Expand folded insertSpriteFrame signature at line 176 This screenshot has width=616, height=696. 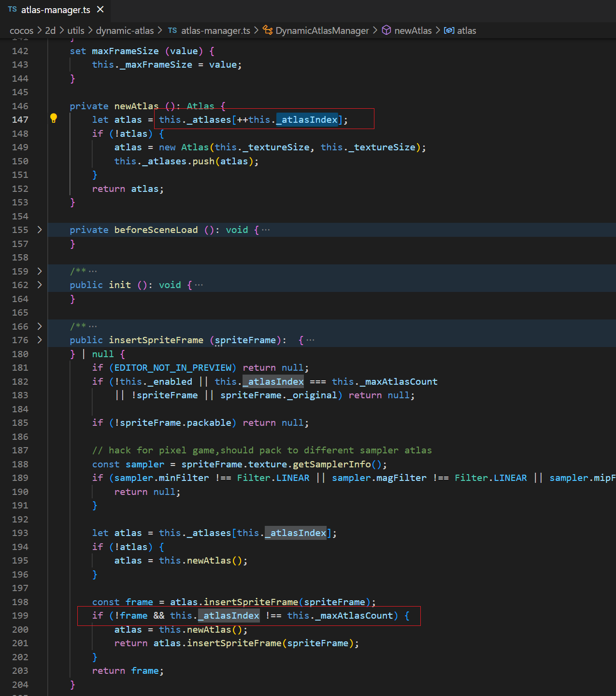(40, 340)
